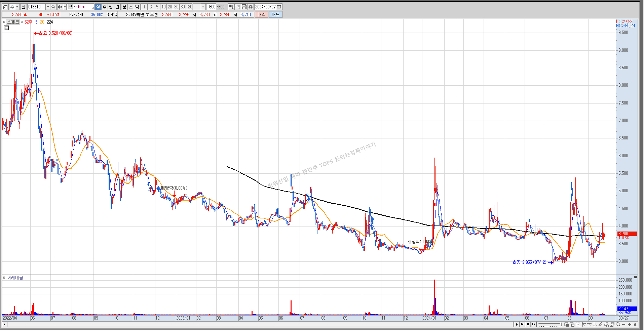Click the rewind double-arrow button

[x=522, y=324]
